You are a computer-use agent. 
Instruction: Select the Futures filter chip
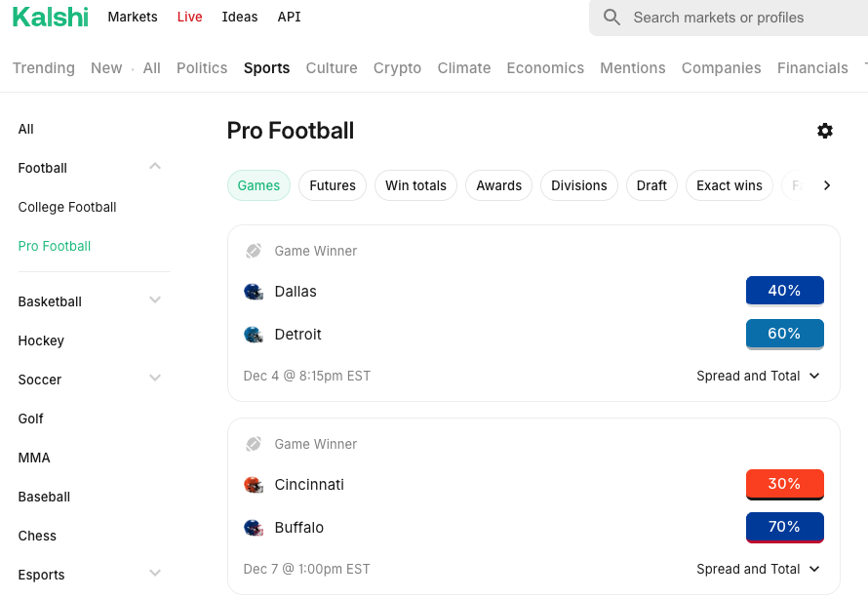coord(332,184)
